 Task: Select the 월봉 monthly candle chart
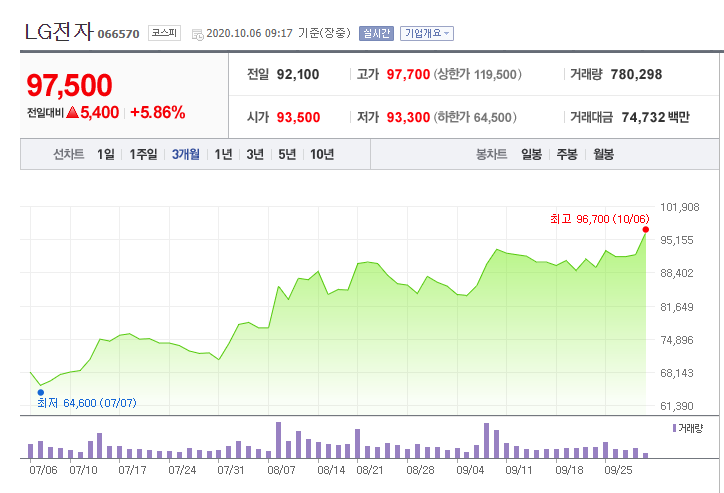[x=604, y=155]
